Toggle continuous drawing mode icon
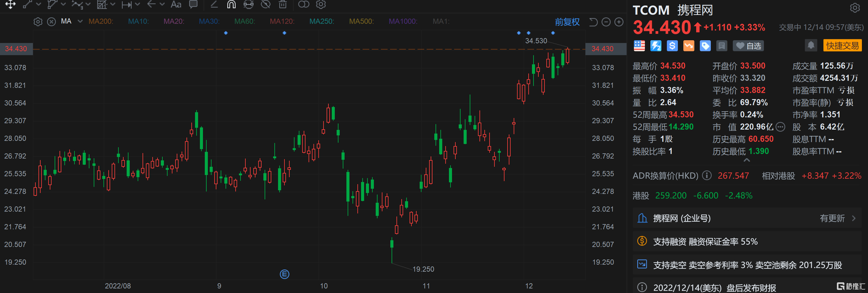 (x=248, y=4)
